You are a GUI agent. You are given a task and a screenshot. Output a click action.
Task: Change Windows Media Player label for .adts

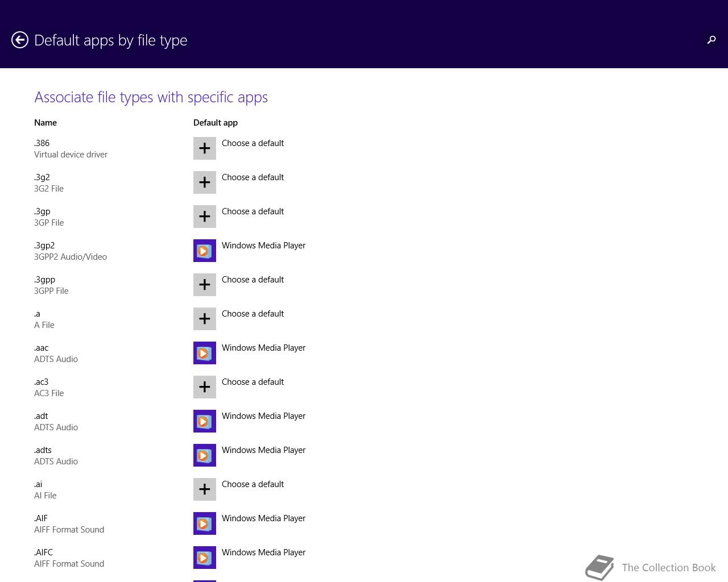(263, 450)
